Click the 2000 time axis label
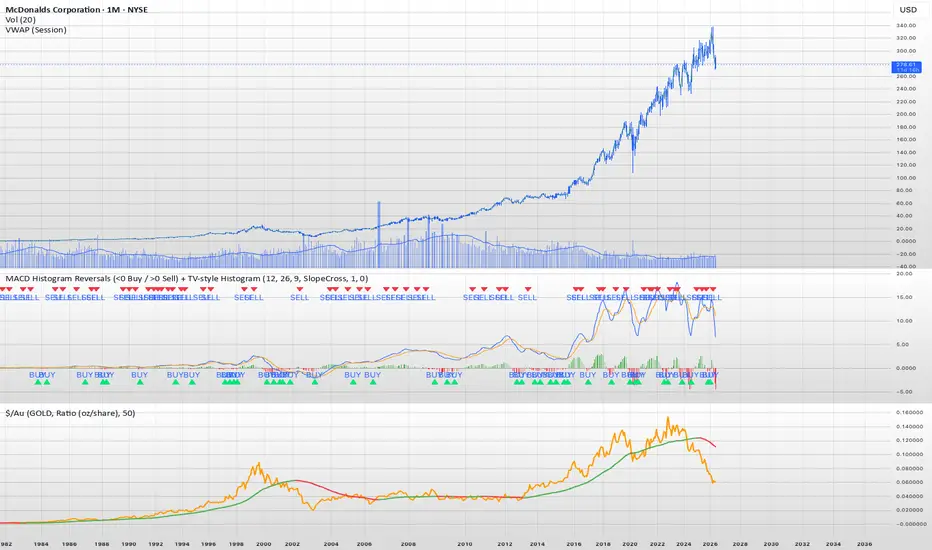Screen dimensions: 932x550 click(x=263, y=544)
